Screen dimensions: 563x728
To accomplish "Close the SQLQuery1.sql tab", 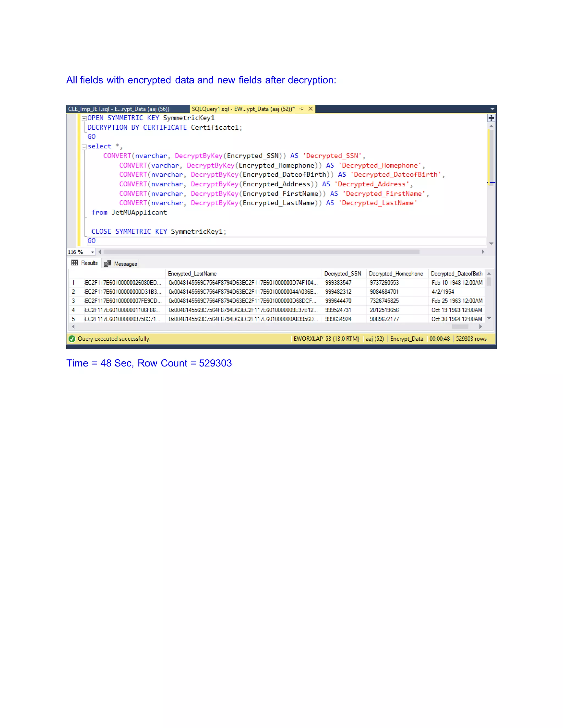I will pyautogui.click(x=311, y=109).
